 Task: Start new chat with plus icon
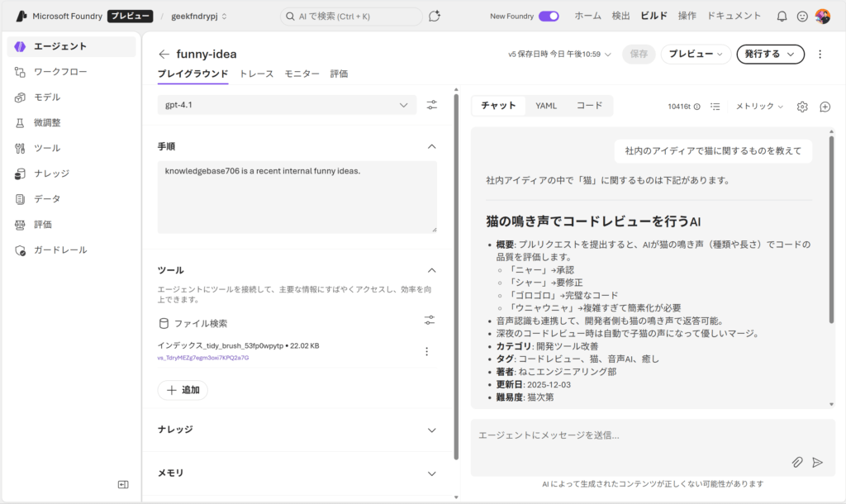click(x=825, y=107)
